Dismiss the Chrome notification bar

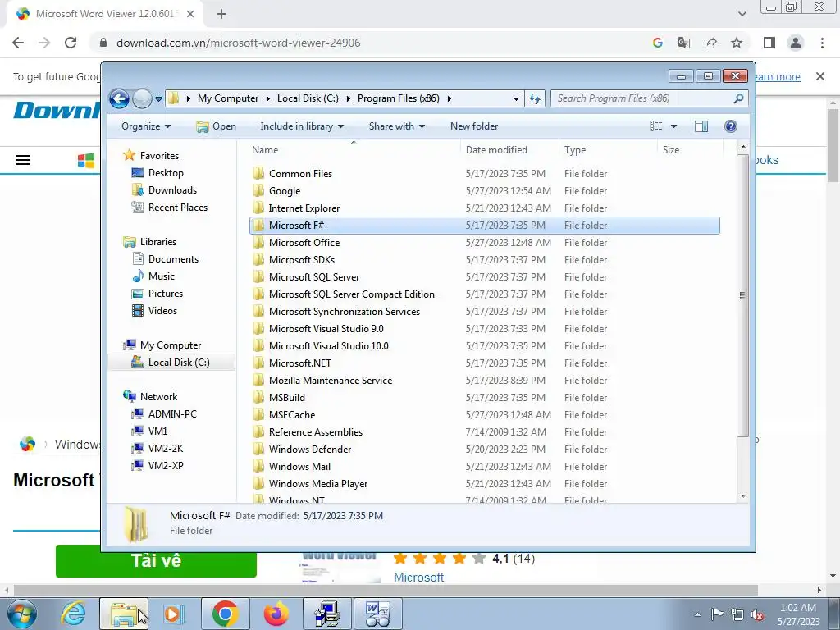click(819, 76)
